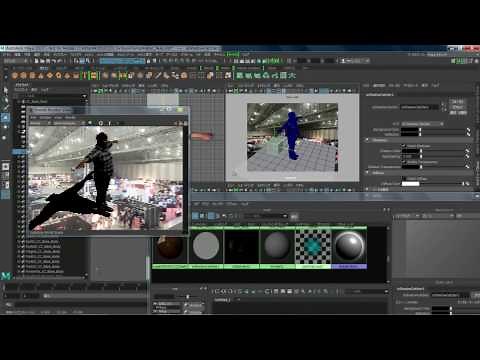This screenshot has width=480, height=360.
Task: Open the white color swatch in Attribute Editor
Action: tap(410, 184)
